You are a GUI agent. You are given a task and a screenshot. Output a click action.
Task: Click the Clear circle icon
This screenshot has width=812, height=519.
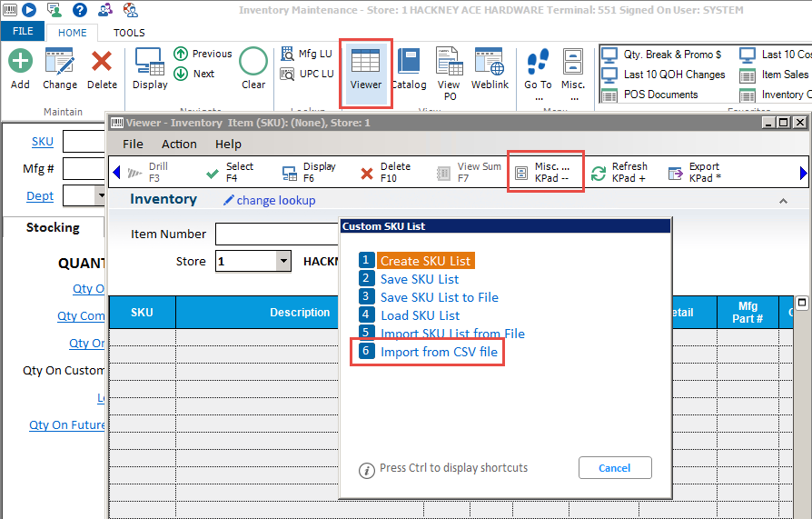coord(253,61)
